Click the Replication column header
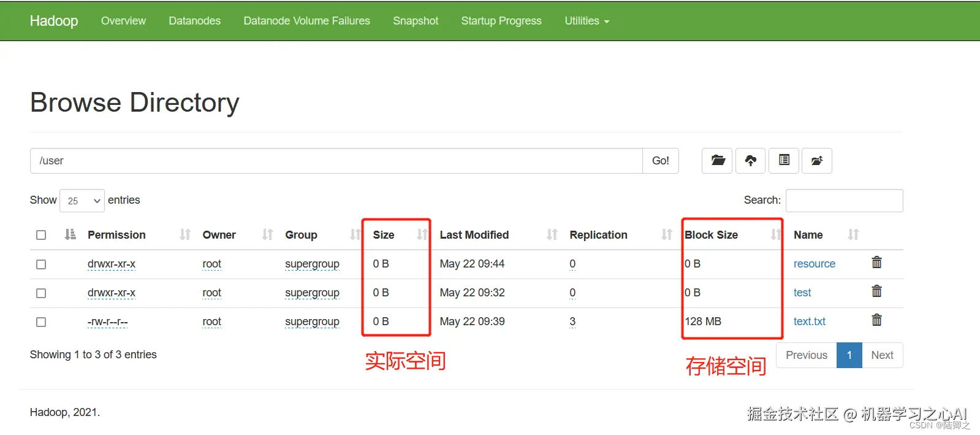 pyautogui.click(x=598, y=235)
